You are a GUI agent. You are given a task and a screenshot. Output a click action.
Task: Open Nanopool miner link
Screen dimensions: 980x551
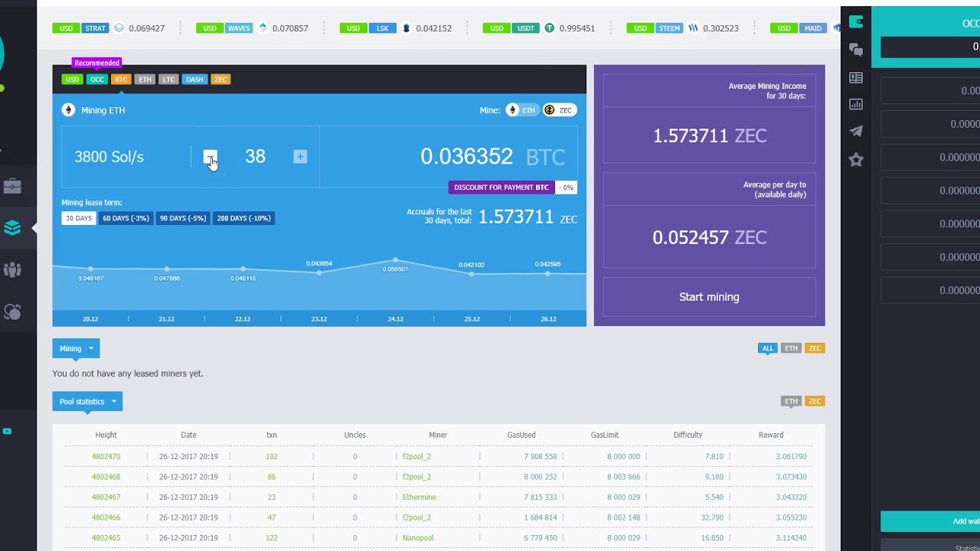pos(418,538)
